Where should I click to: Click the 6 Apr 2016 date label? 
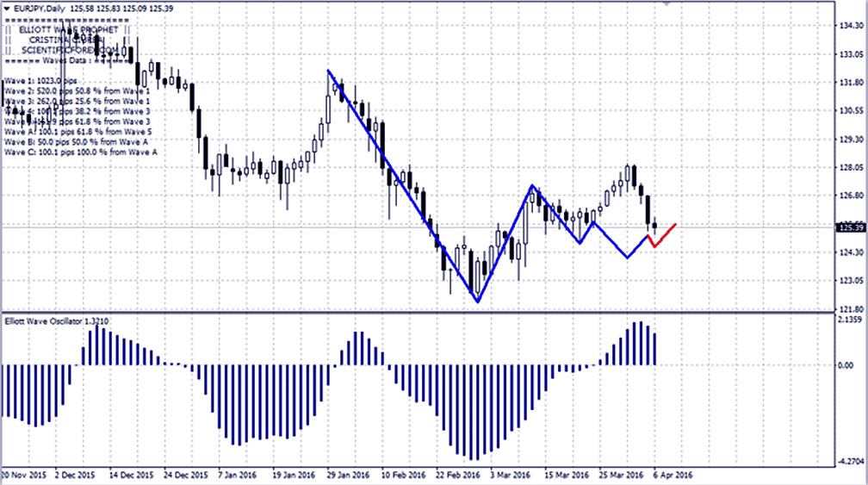click(x=673, y=474)
